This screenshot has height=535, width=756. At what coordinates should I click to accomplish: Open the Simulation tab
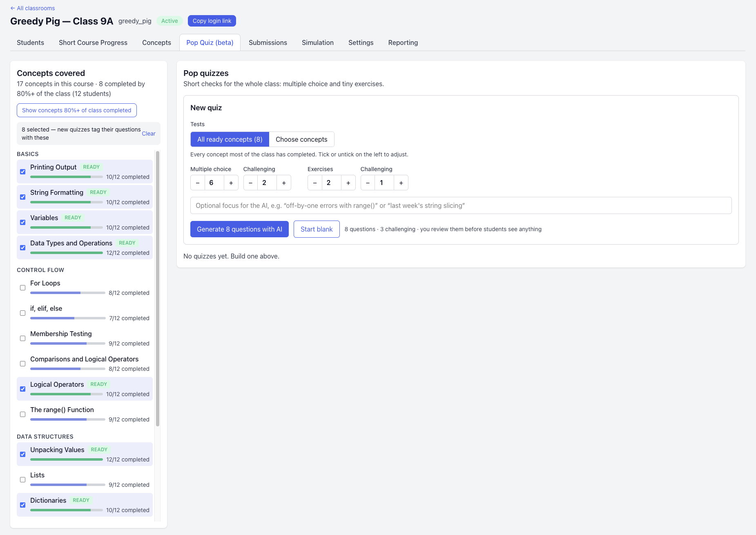point(318,42)
